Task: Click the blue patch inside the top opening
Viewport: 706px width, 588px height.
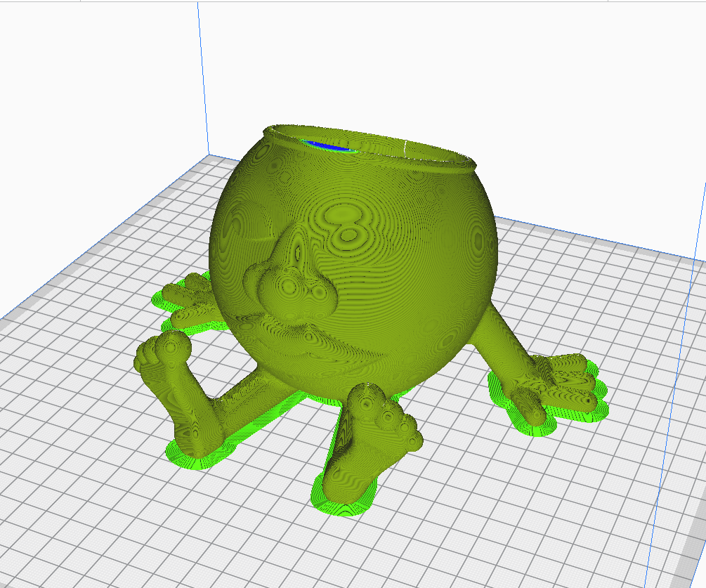Action: point(328,146)
